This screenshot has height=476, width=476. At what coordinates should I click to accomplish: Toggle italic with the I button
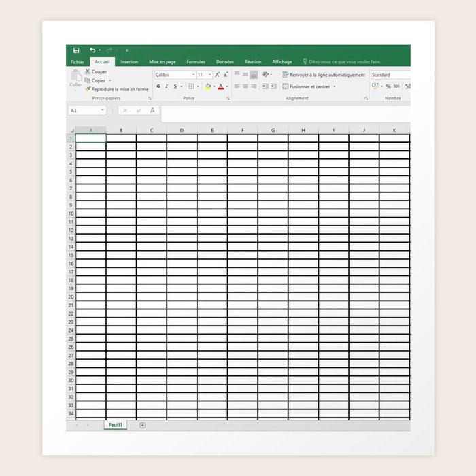[167, 86]
